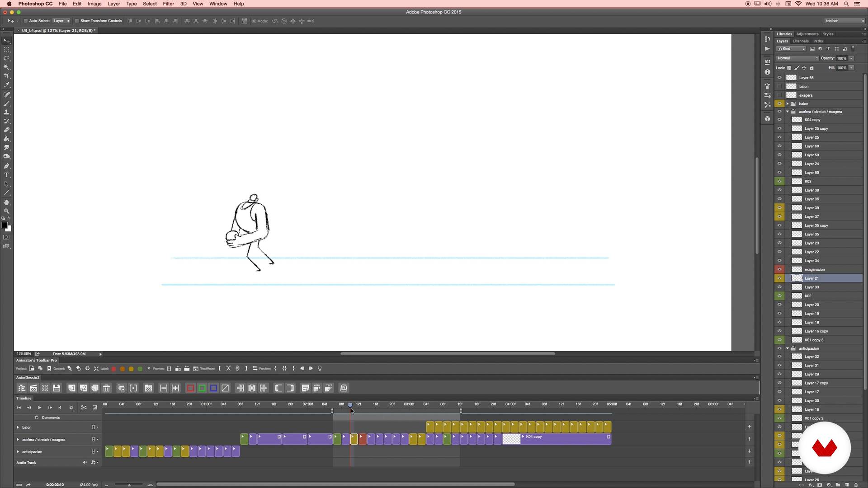Click Animator's Toolbar onion skin lightbulb
This screenshot has width=868, height=488.
(320, 369)
